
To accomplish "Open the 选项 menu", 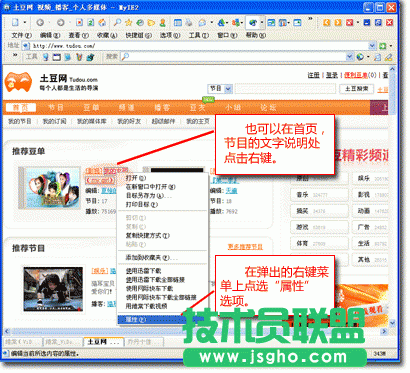I will tap(170, 35).
